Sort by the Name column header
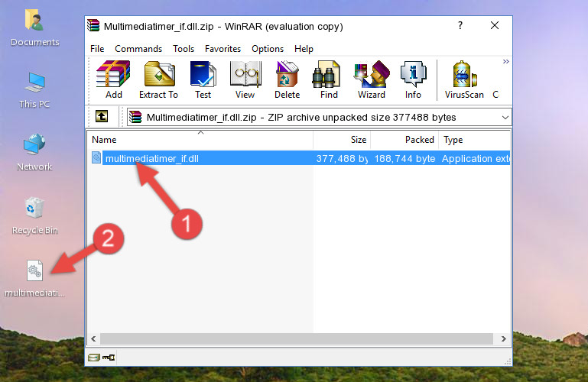 pos(200,140)
